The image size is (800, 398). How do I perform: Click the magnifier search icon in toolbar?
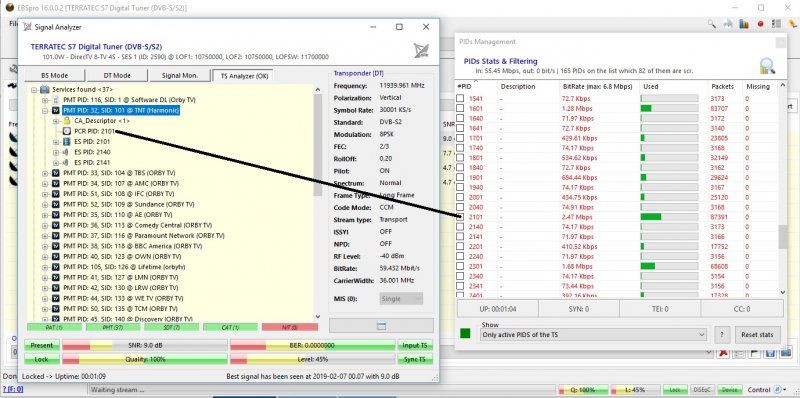point(712,23)
